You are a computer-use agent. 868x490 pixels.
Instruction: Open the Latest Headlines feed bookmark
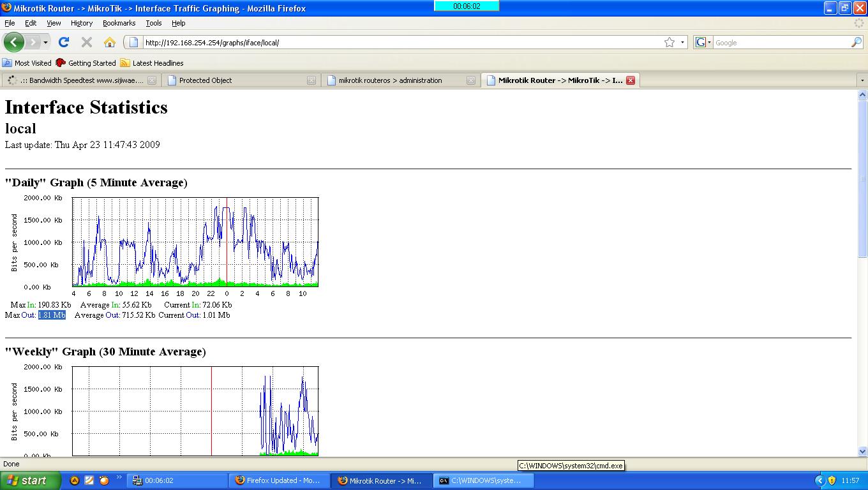coord(152,63)
